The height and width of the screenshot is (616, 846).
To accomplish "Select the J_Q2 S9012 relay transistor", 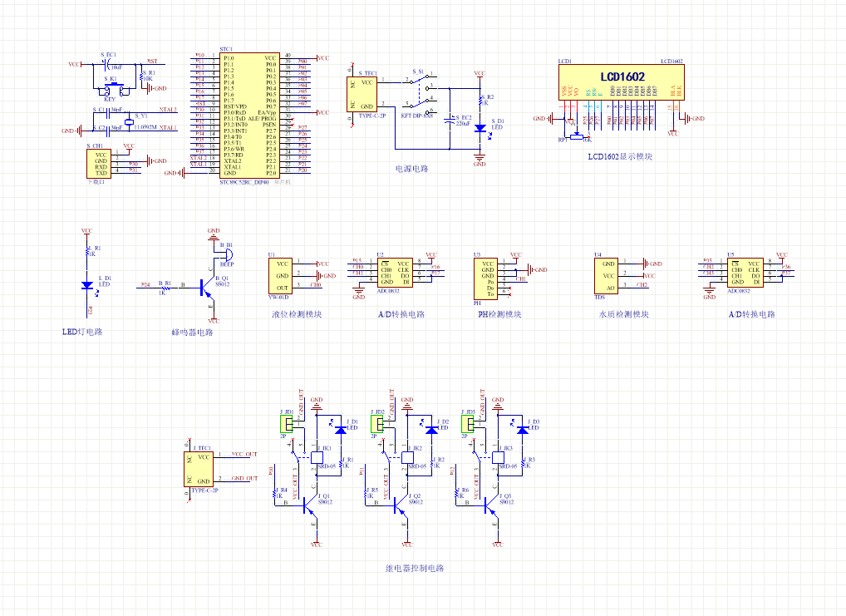I will 401,501.
